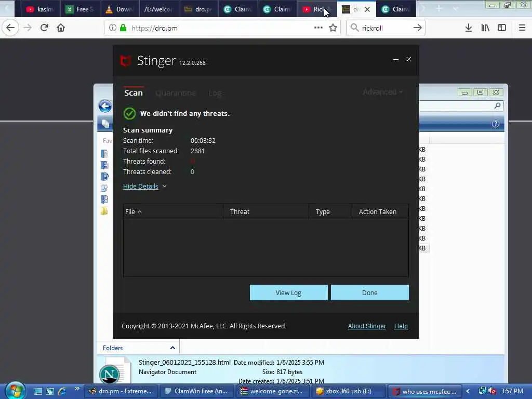
Task: Click the Explorer window back button
Action: click(105, 106)
